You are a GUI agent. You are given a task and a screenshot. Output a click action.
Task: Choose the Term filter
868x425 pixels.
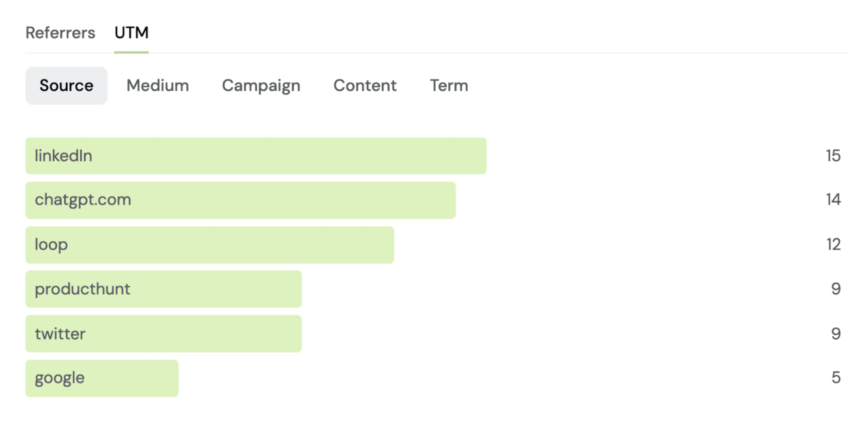point(449,85)
